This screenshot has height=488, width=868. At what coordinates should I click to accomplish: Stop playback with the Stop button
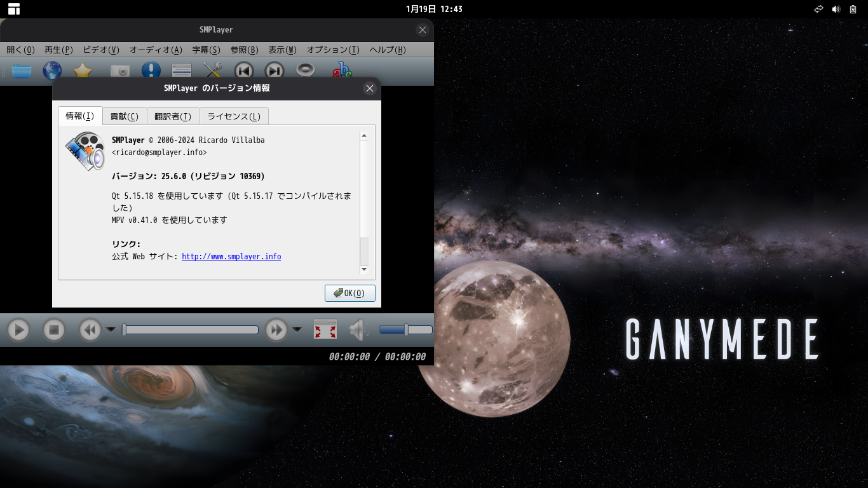click(54, 330)
